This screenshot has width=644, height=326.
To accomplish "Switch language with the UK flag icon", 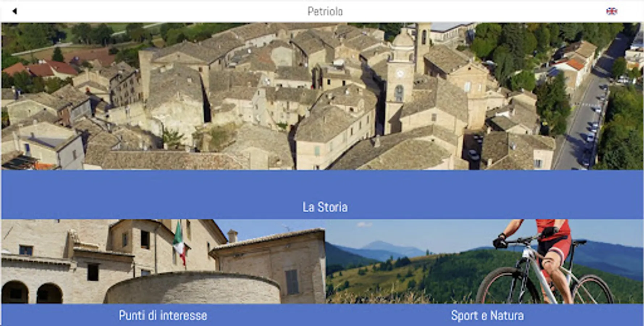I will point(611,11).
